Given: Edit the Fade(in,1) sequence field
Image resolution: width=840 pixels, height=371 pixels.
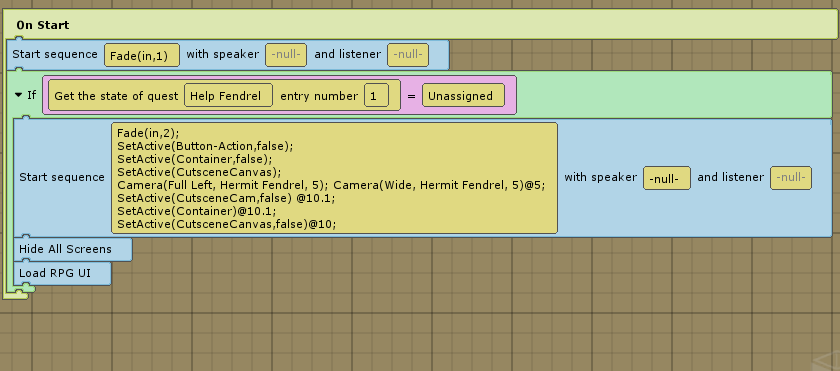Looking at the screenshot, I should point(142,55).
